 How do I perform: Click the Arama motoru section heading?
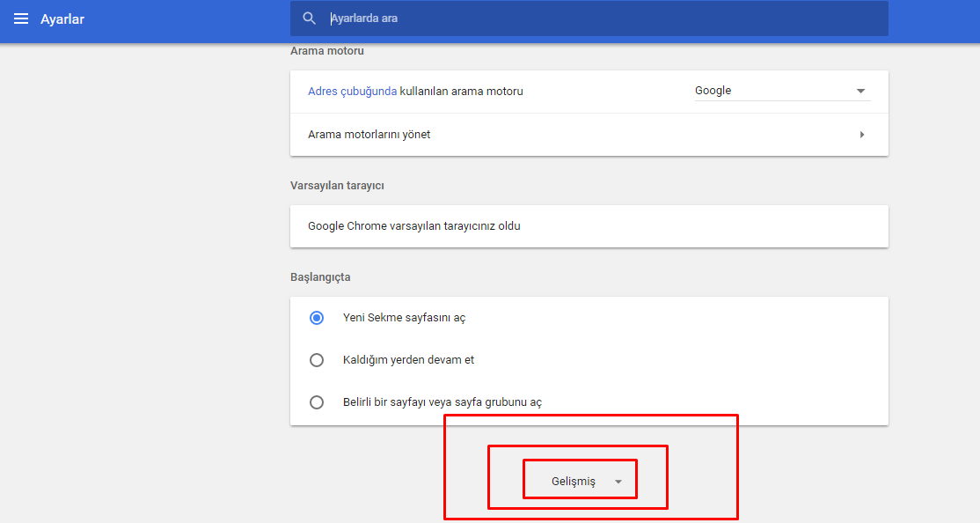[327, 51]
